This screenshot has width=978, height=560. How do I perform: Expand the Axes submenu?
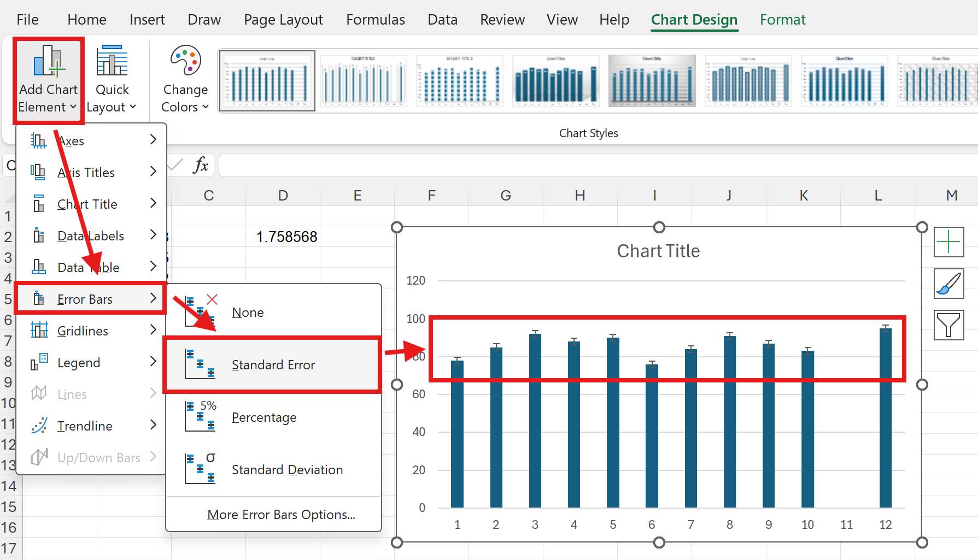[x=91, y=141]
